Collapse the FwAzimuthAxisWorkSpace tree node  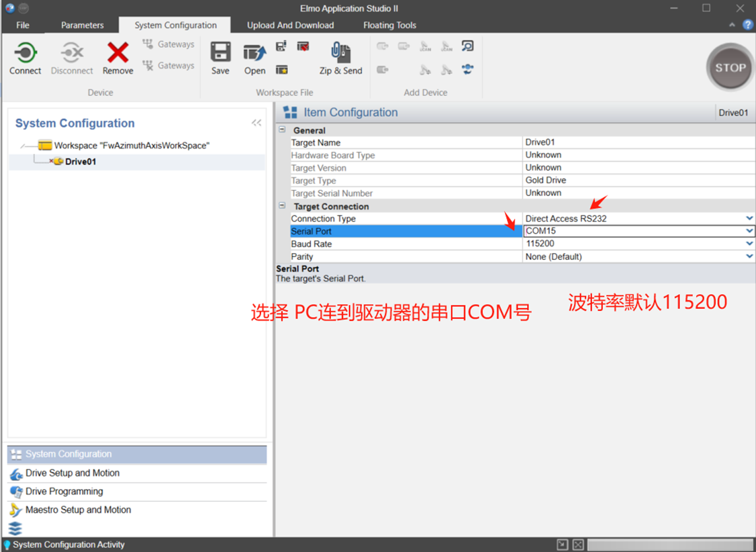[x=23, y=146]
